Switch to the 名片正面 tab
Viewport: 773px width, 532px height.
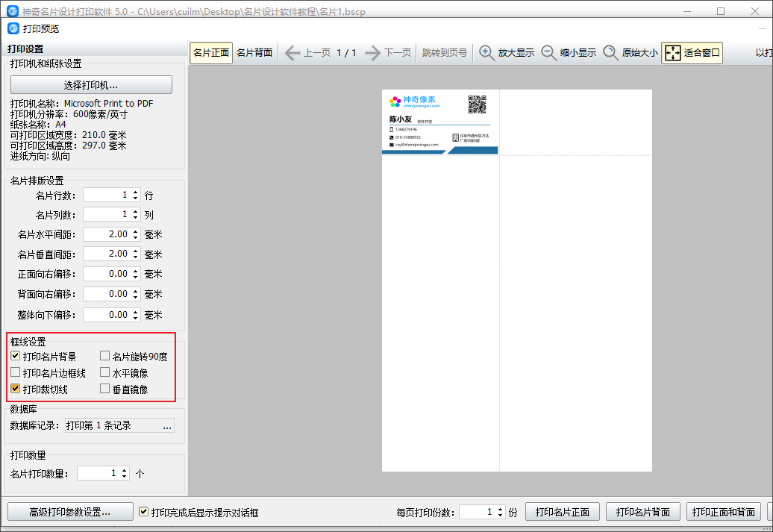point(211,53)
